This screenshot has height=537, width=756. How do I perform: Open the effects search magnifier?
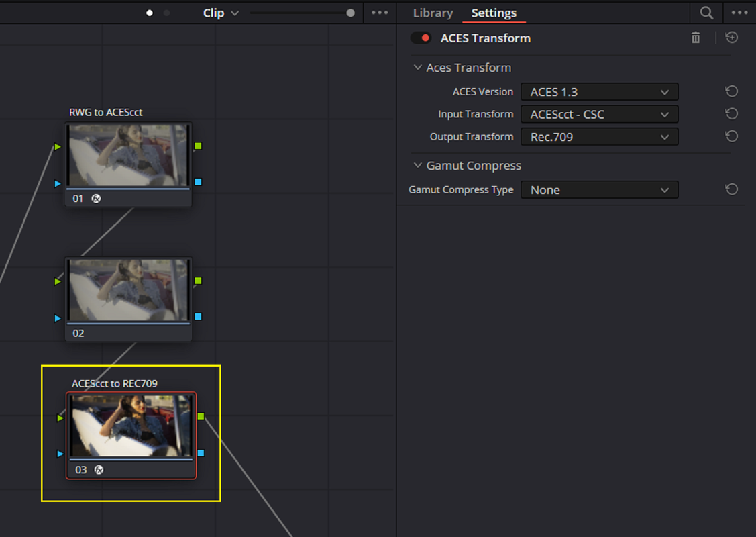706,13
